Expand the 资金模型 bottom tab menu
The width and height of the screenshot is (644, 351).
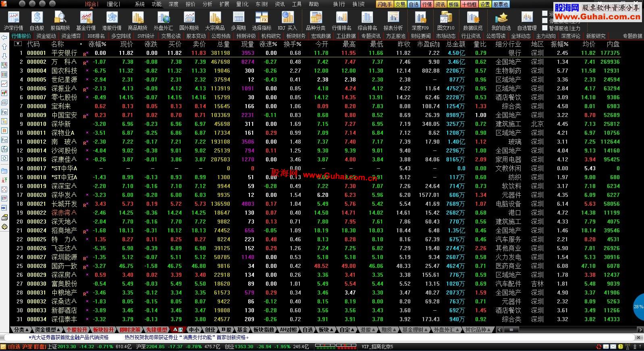pos(48,330)
